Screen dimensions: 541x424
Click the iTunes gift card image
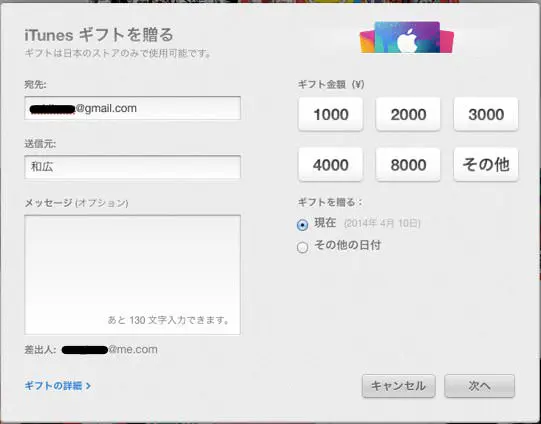[407, 37]
